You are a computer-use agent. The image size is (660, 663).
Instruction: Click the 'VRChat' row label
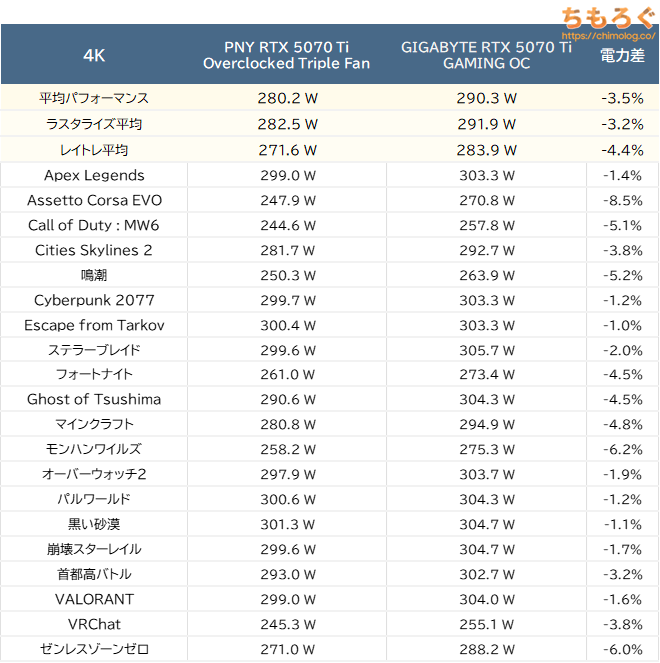pyautogui.click(x=94, y=624)
